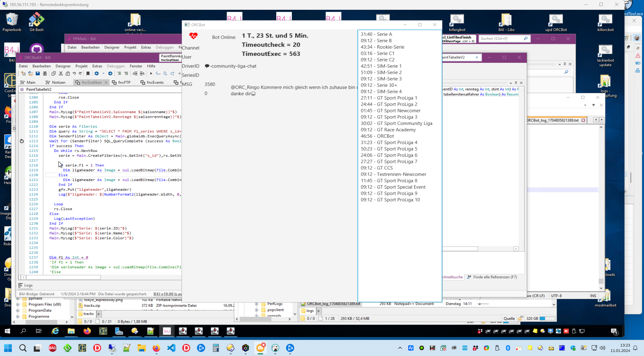Select GT Sport Community Liga list entry
The height and width of the screenshot is (356, 644).
(x=396, y=124)
